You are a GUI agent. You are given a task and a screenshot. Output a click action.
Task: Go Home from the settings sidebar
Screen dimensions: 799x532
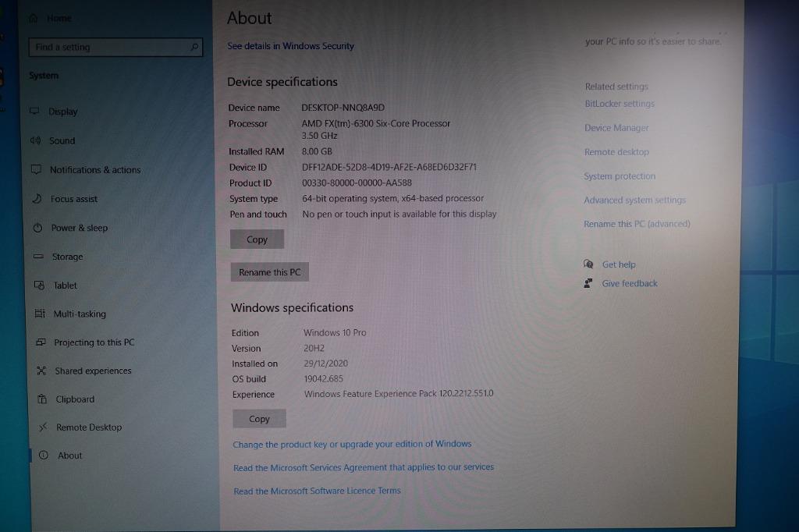pos(59,19)
